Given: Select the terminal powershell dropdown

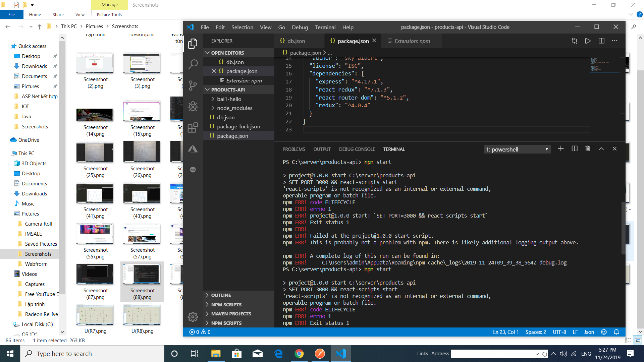Looking at the screenshot, I should pos(517,149).
